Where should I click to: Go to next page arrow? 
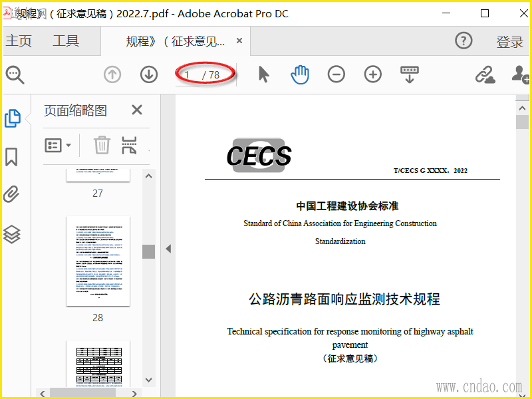[x=149, y=74]
